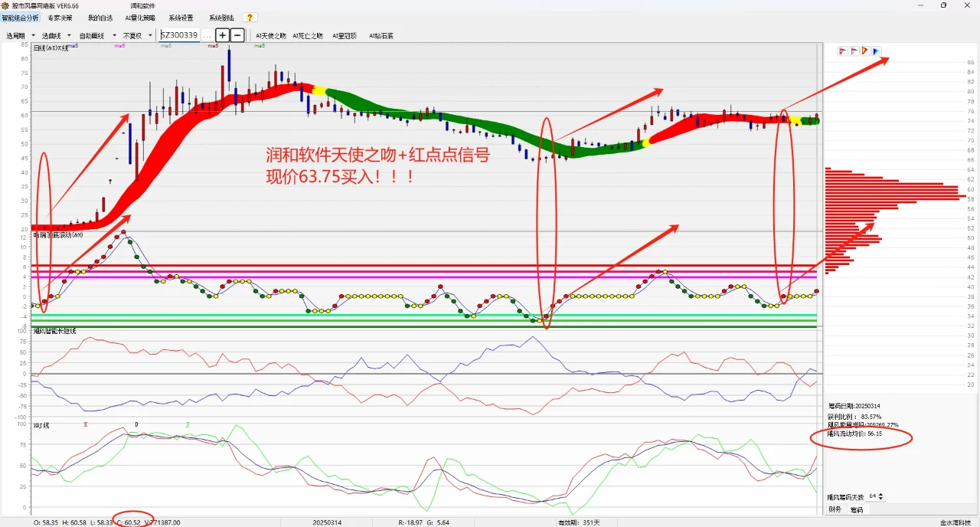Click the 飓风筹码天数 value box showing 64
The image size is (980, 527).
(x=872, y=496)
